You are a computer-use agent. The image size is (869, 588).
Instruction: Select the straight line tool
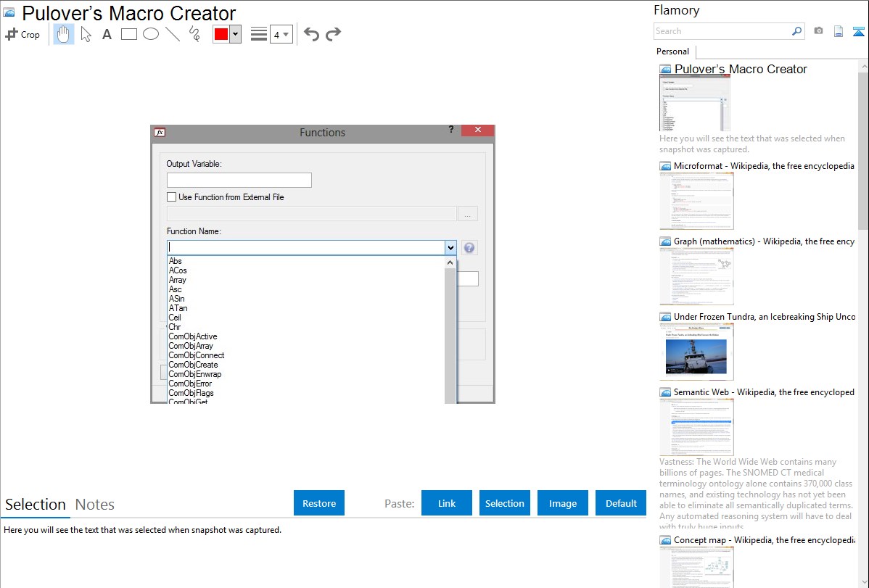tap(173, 34)
